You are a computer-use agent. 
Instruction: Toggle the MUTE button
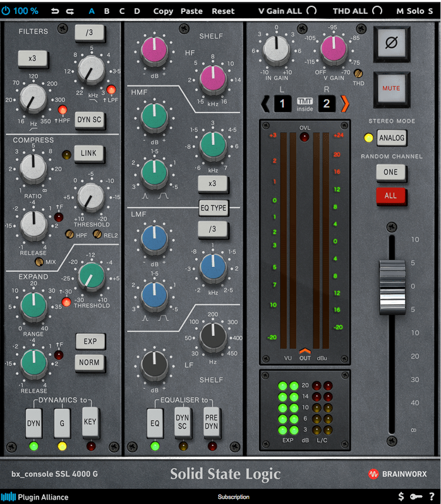coord(391,89)
